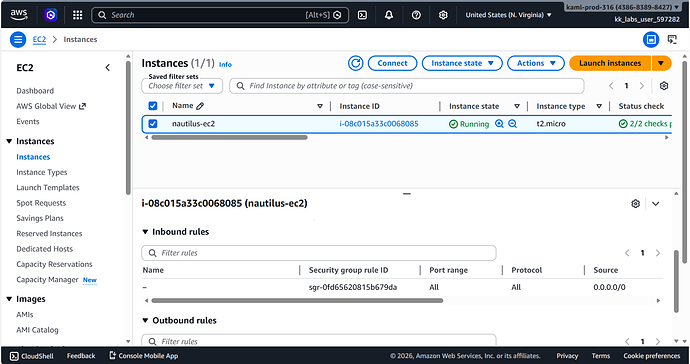Launch CloudShell from the top bar icon
Screen dimensions: 690x364
(362, 15)
